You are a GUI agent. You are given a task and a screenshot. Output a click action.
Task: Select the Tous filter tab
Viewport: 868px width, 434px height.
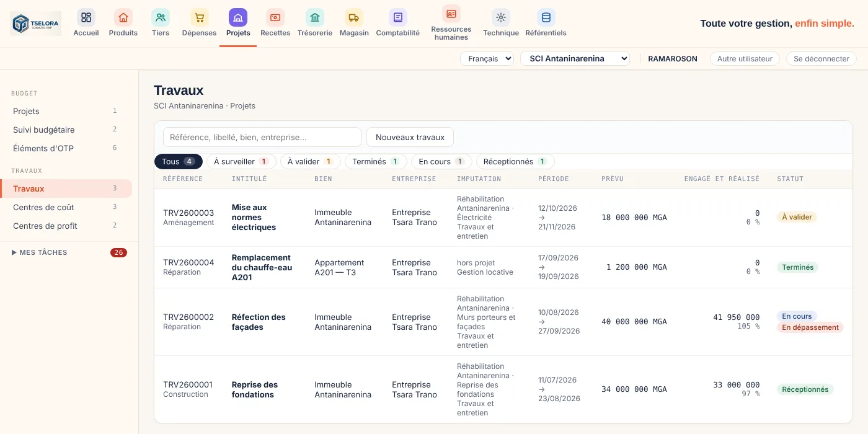coord(179,161)
